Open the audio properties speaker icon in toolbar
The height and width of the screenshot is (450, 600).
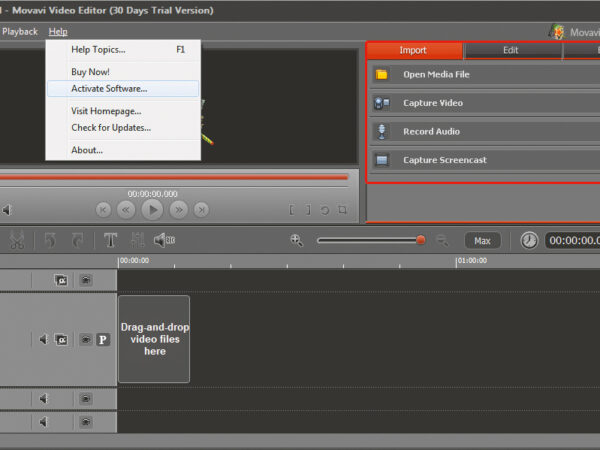(x=165, y=240)
